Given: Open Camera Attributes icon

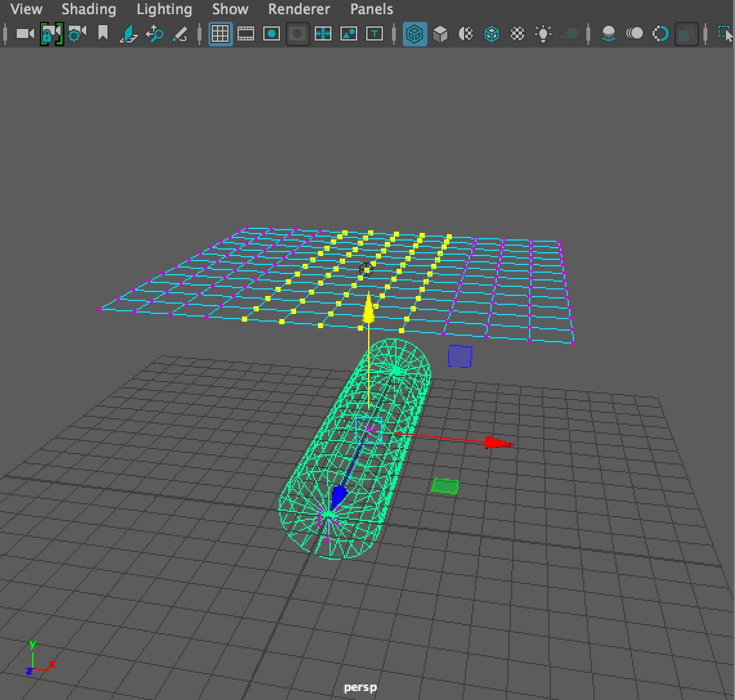Looking at the screenshot, I should pos(77,33).
